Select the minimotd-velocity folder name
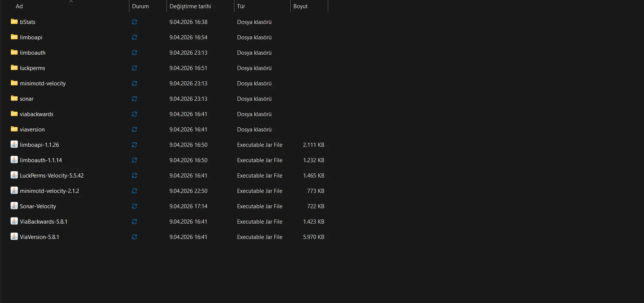The height and width of the screenshot is (303, 644). (x=43, y=84)
